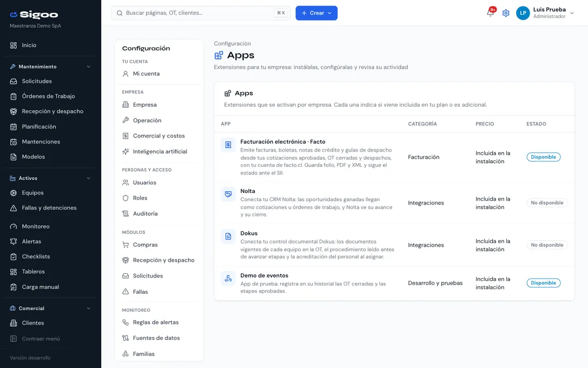Click the Familias icon in configuration panel
This screenshot has height=368, width=588.
tap(126, 354)
